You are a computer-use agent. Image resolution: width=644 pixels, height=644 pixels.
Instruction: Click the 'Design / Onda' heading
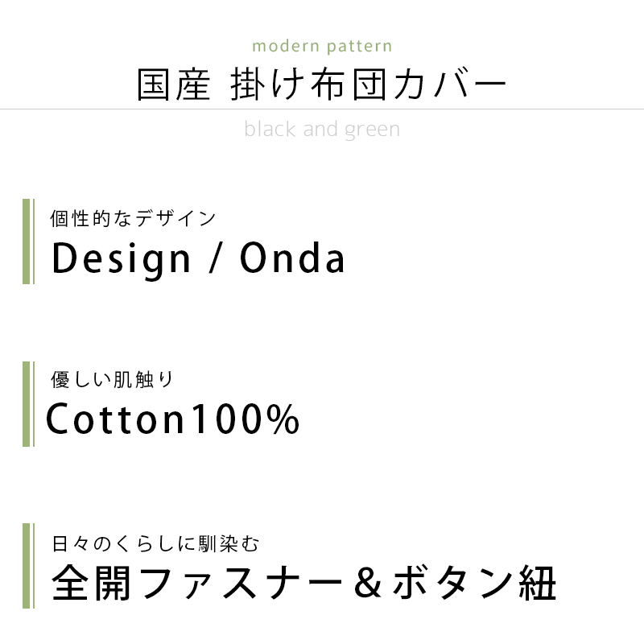coord(198,258)
